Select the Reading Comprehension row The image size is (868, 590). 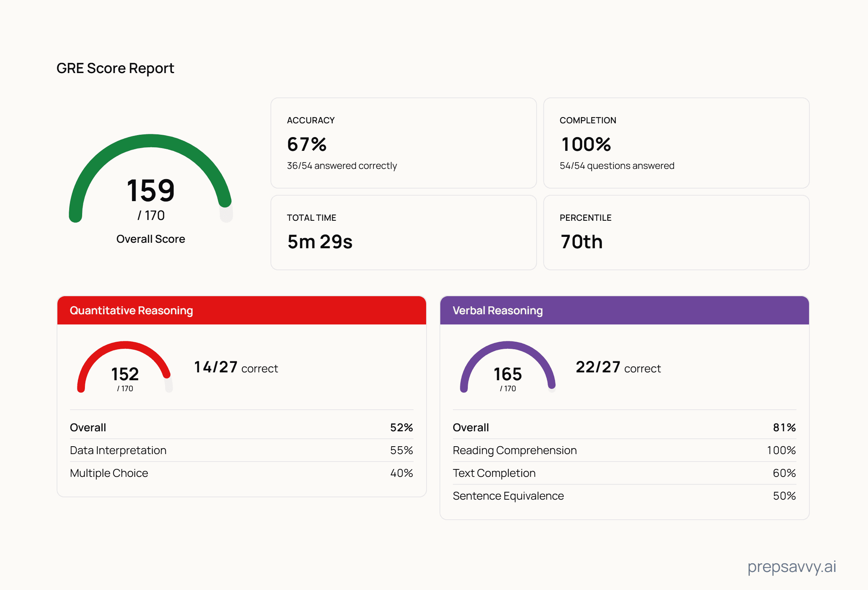[625, 450]
